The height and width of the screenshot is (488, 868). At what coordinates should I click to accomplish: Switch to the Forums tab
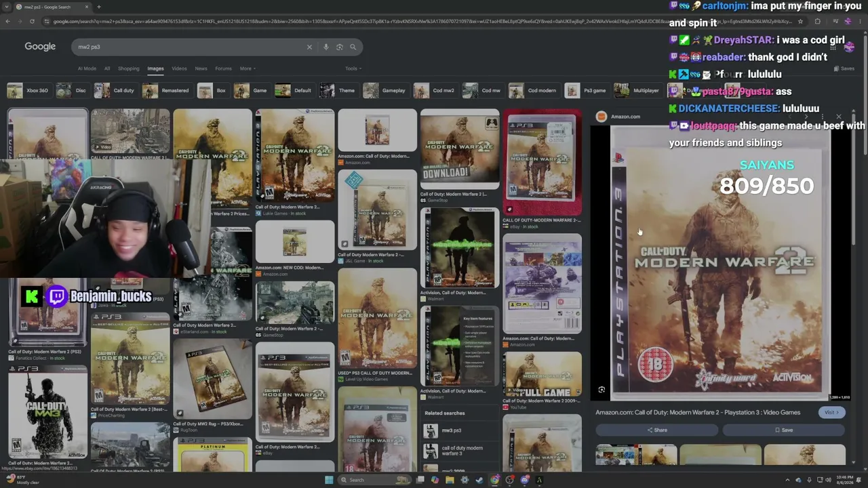point(223,68)
